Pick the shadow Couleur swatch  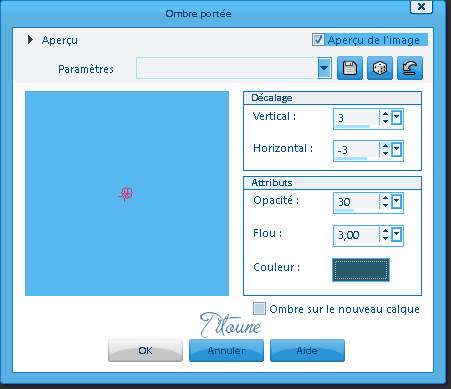361,270
